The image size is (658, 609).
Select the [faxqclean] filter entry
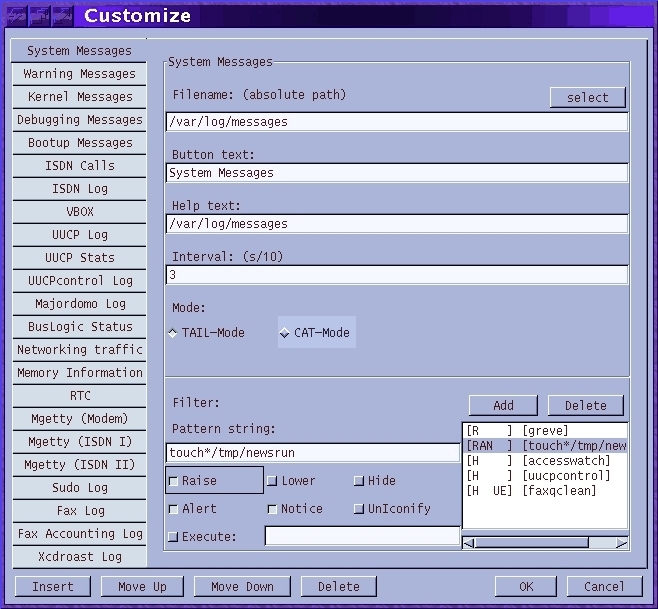(545, 491)
